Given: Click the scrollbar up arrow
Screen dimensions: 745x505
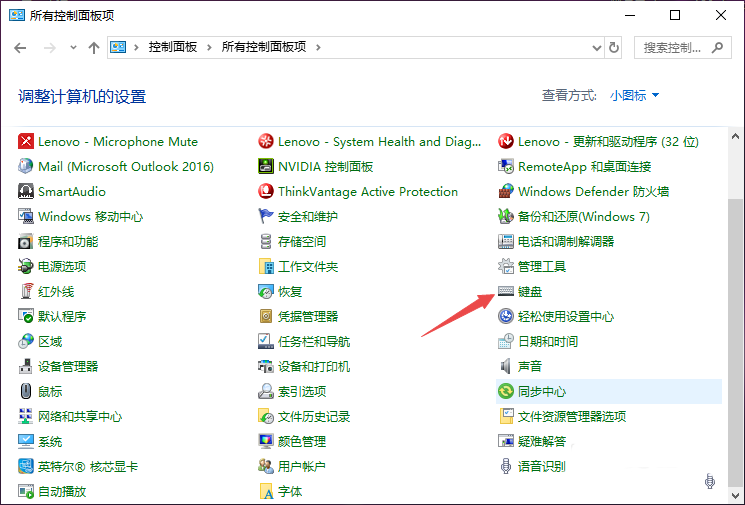Looking at the screenshot, I should [735, 136].
